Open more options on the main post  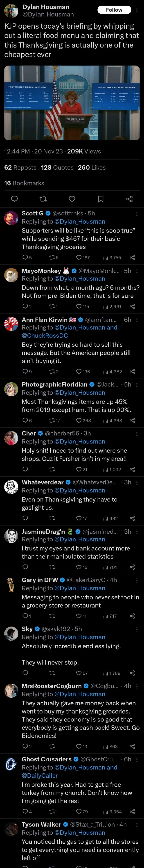(137, 10)
